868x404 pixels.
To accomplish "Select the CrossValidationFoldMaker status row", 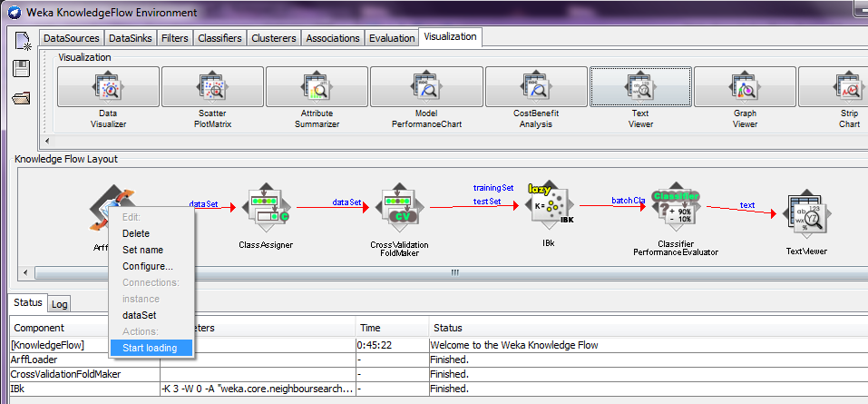I will 439,374.
